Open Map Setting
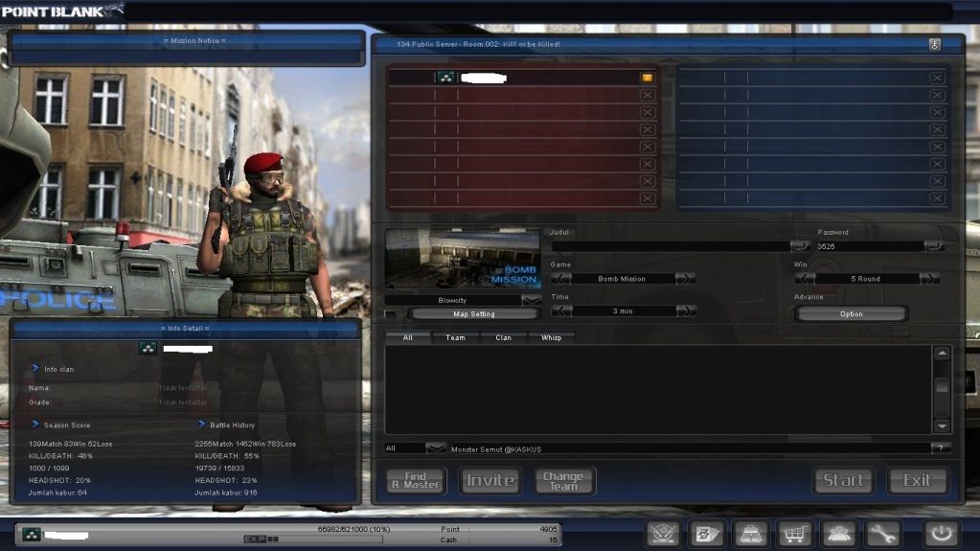The image size is (980, 551). click(474, 314)
